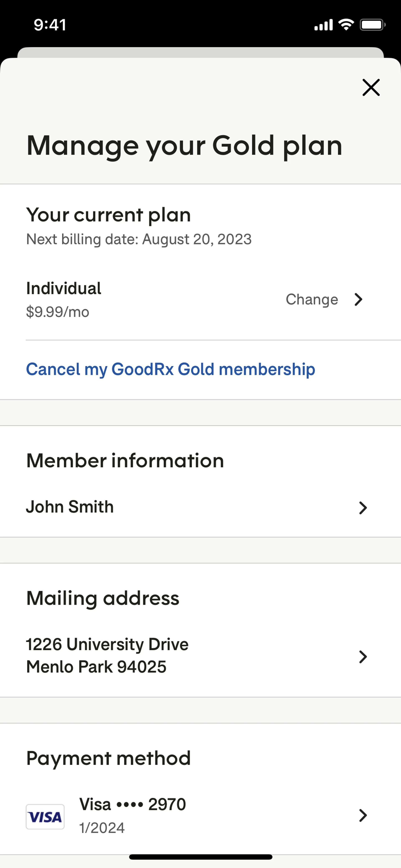Screen dimensions: 401x868
Task: Close the Manage your Gold plan sheet
Action: pyautogui.click(x=371, y=88)
